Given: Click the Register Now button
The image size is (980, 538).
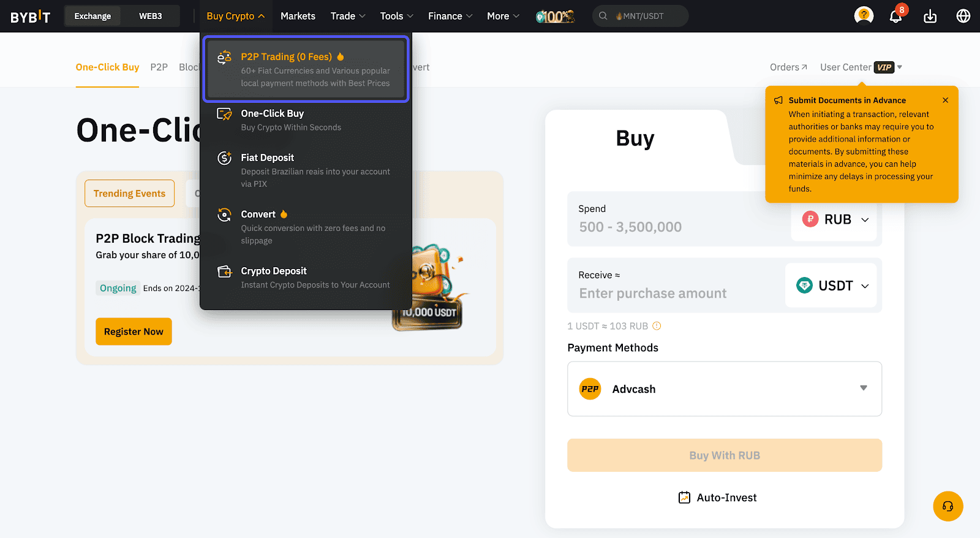Looking at the screenshot, I should pos(134,331).
